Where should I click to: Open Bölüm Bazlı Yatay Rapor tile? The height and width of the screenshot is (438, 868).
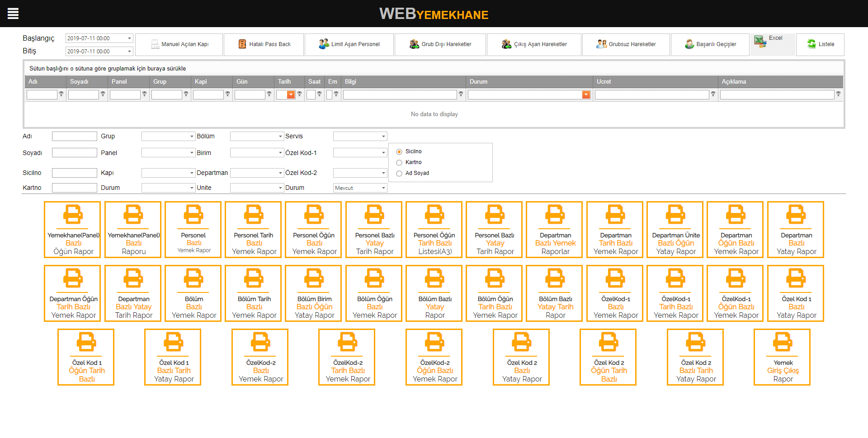click(x=434, y=293)
